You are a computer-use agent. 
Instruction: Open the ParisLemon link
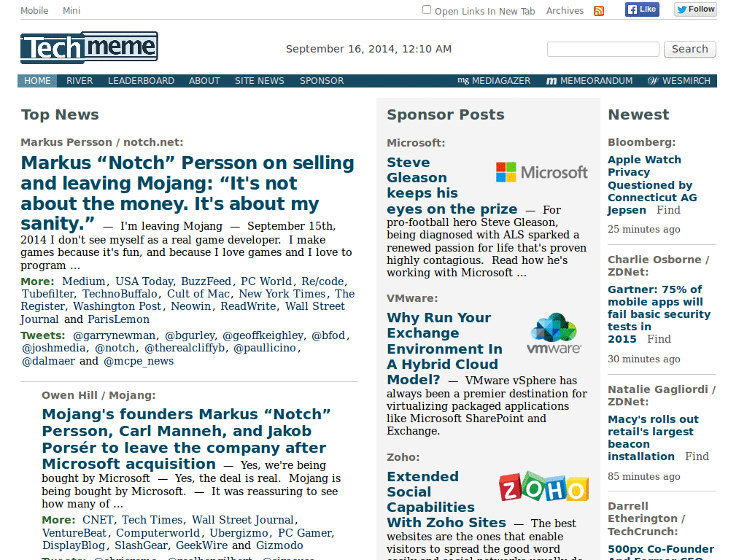click(118, 319)
